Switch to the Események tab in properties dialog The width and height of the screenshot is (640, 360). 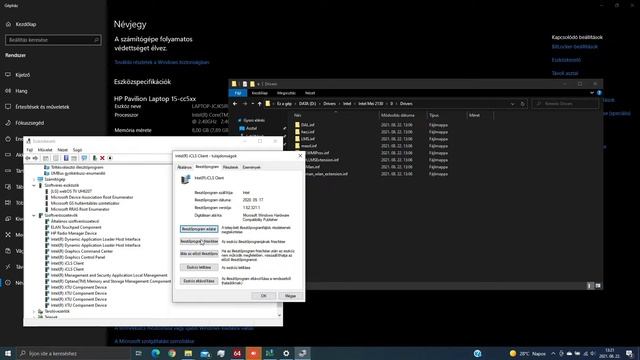[251, 167]
